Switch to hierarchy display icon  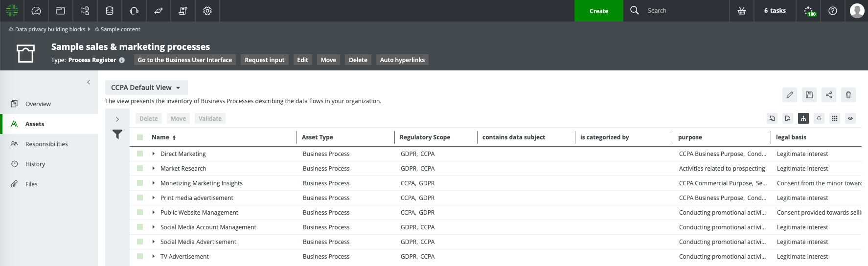803,118
